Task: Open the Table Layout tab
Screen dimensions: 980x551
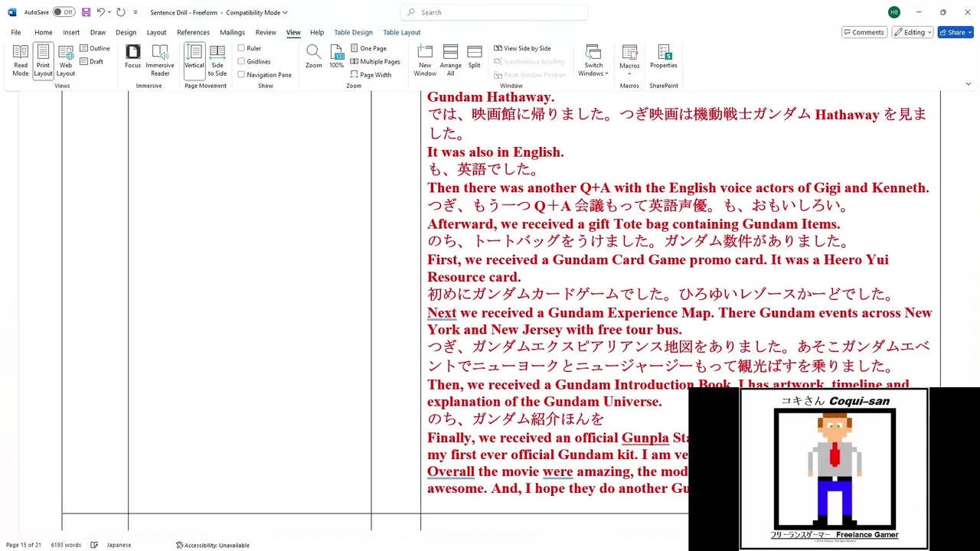Action: (x=402, y=32)
